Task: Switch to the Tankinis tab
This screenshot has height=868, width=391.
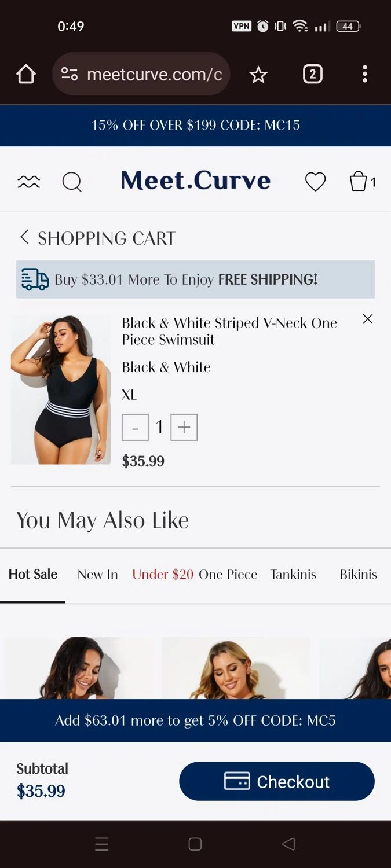Action: 293,575
